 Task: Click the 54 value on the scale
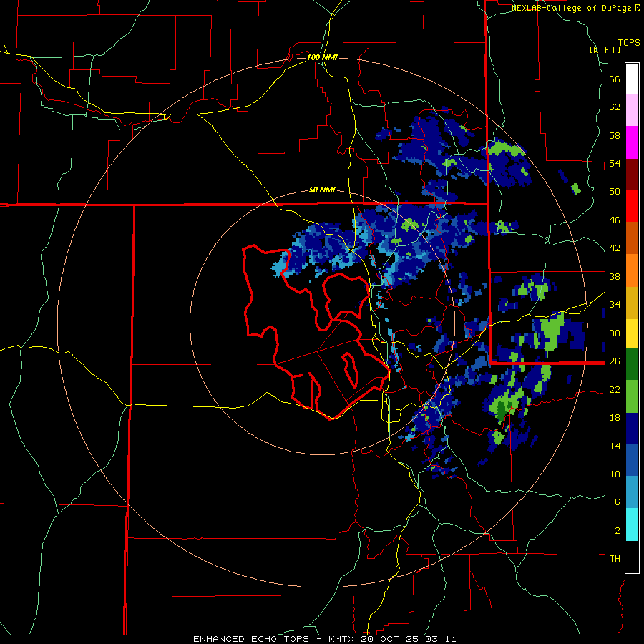[615, 163]
